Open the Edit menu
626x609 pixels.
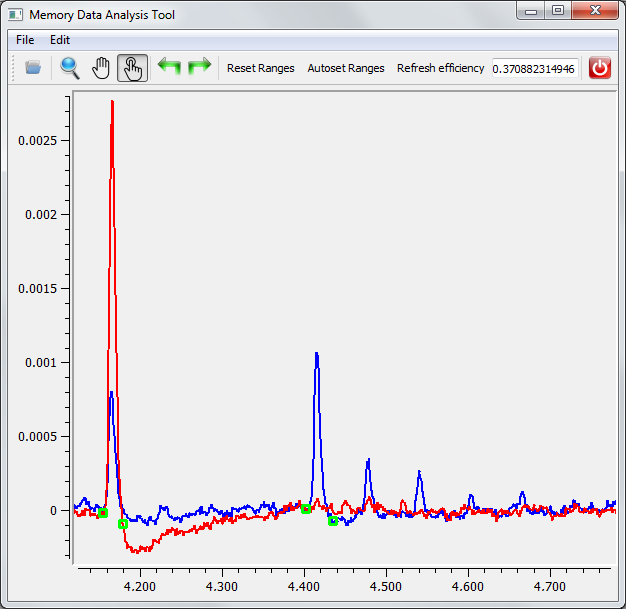click(x=60, y=40)
